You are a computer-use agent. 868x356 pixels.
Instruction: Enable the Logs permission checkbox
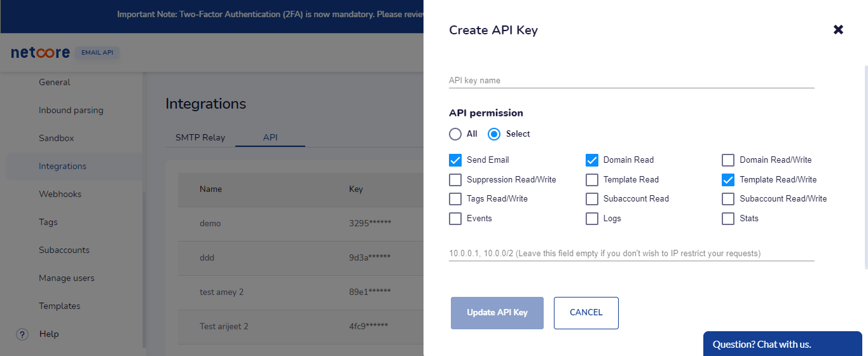click(592, 219)
